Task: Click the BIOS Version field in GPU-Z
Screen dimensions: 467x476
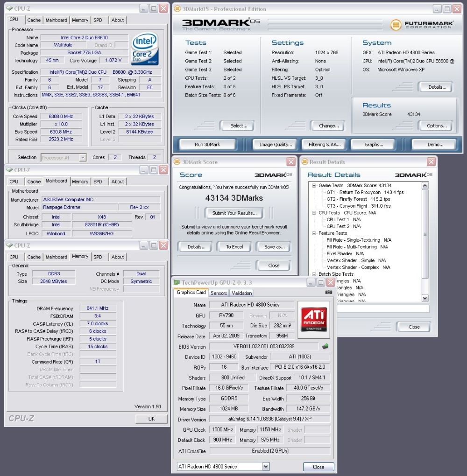Action: (x=264, y=346)
